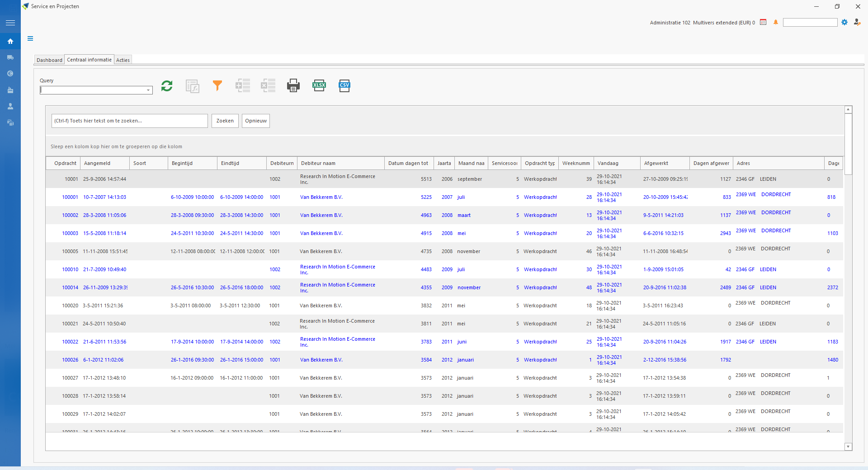
Task: Click the scroll down arrow of the grid scrollbar
Action: tap(848, 446)
